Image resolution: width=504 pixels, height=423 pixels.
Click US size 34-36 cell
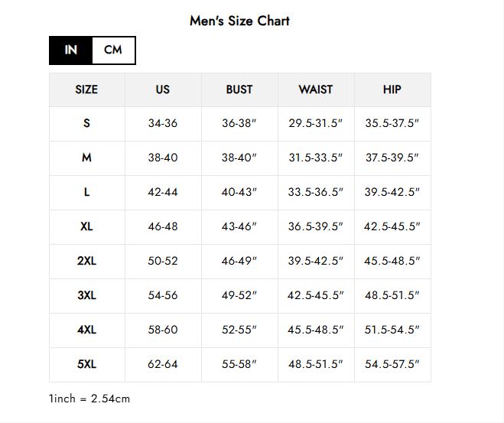(x=162, y=123)
